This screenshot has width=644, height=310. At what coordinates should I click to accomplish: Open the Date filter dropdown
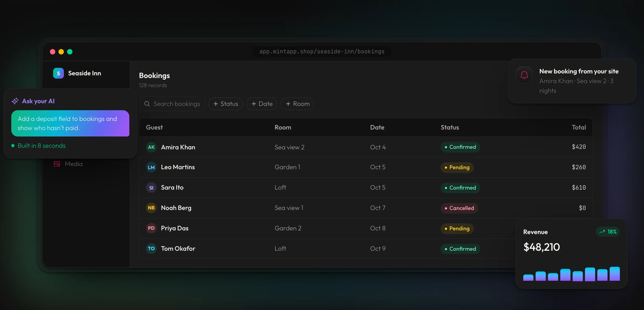coord(262,104)
